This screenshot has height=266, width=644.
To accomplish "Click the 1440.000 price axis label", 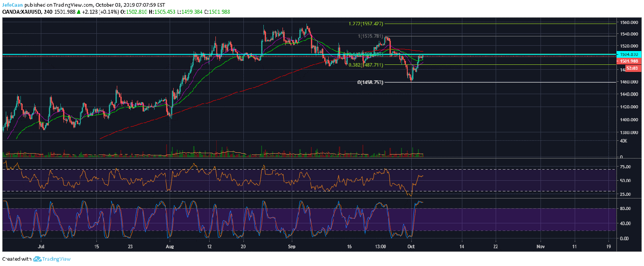I will 629,95.
